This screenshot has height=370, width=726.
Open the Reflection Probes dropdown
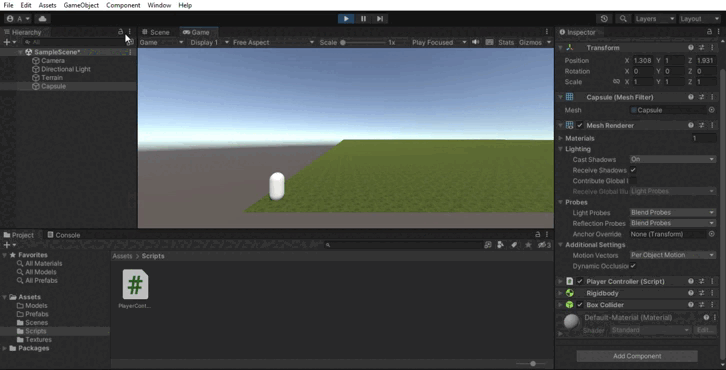tap(672, 223)
